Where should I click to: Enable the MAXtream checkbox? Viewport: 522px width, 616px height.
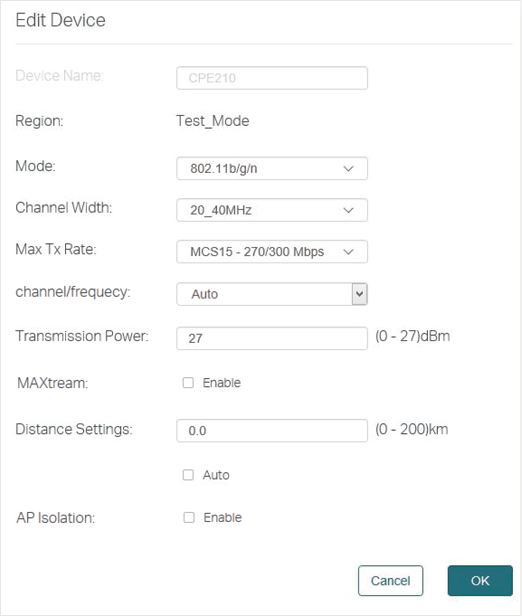coord(188,383)
